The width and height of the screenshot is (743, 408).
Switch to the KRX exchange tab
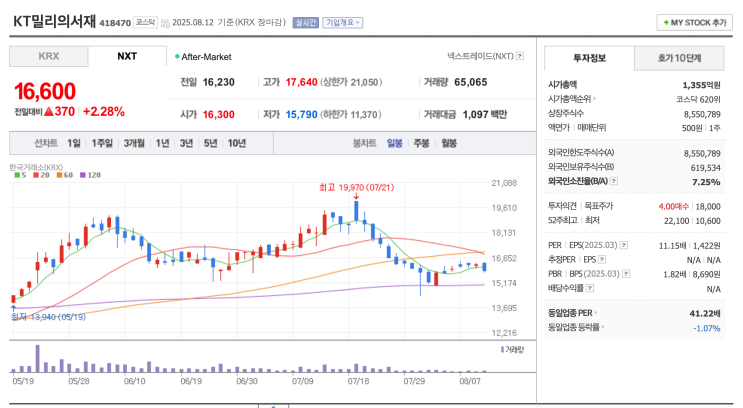[49, 56]
